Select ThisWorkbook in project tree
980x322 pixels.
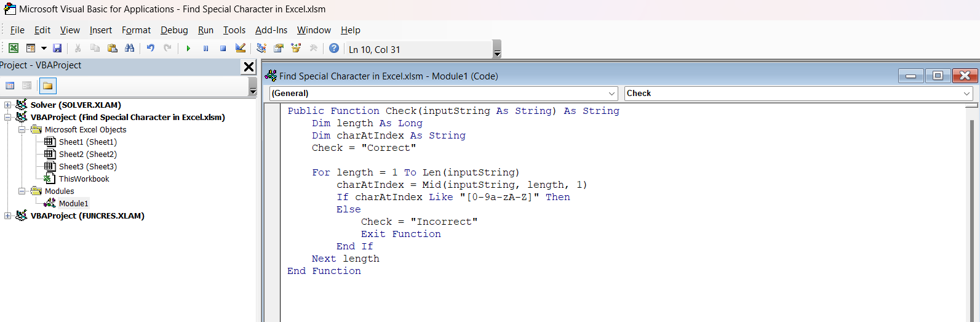click(84, 179)
